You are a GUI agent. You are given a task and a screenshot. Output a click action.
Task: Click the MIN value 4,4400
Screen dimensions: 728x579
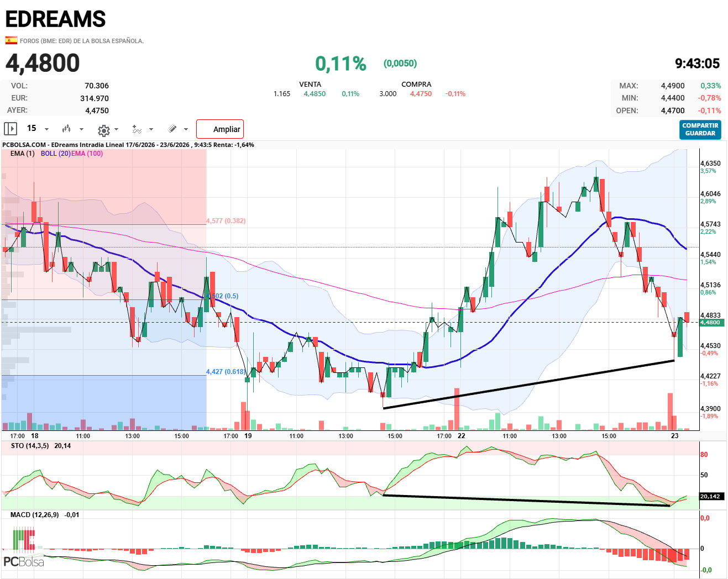point(673,98)
